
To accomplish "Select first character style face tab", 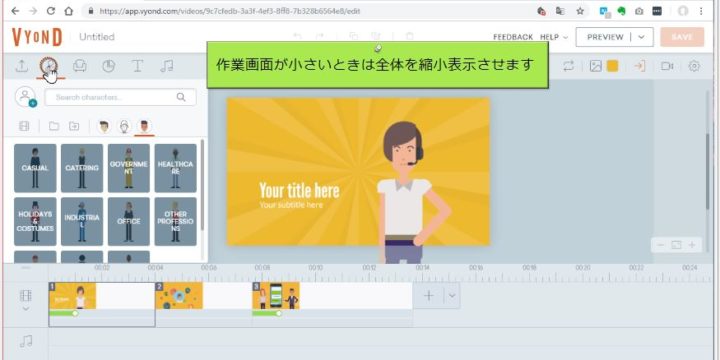I will 104,126.
